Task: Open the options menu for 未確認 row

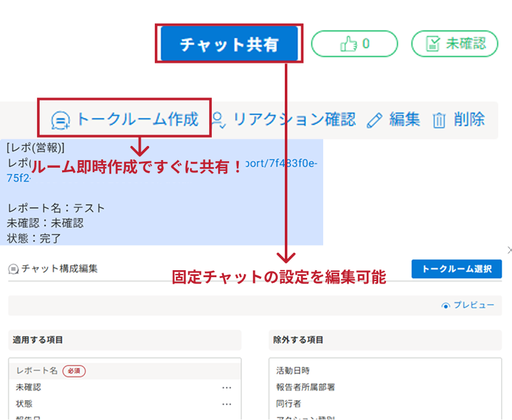Action: (227, 387)
